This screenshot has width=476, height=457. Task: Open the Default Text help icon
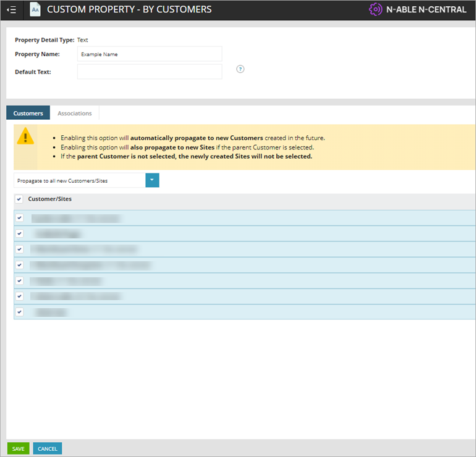(240, 69)
